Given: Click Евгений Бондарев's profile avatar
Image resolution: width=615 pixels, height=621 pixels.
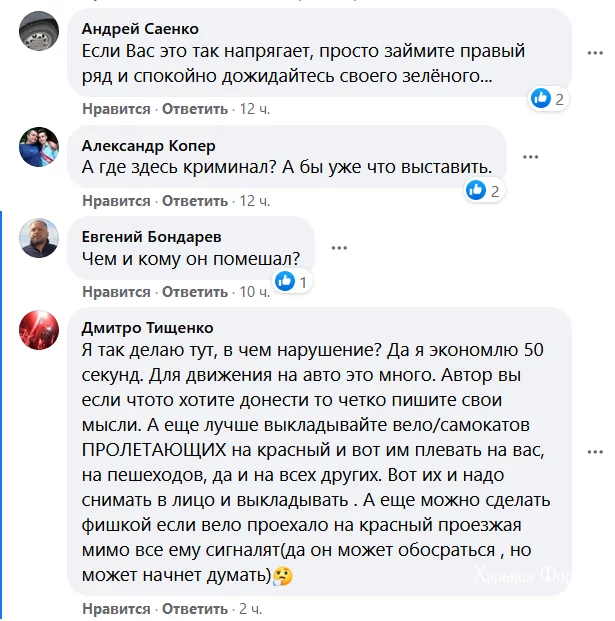Looking at the screenshot, I should click(x=39, y=241).
